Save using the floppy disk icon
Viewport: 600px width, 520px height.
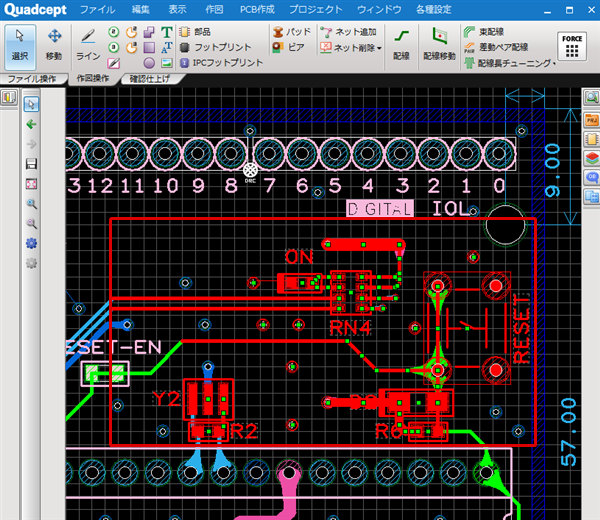[31, 164]
